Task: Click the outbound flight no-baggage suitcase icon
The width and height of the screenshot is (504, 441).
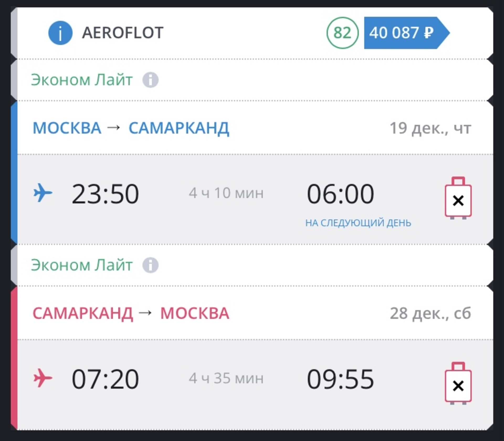Action: (458, 199)
